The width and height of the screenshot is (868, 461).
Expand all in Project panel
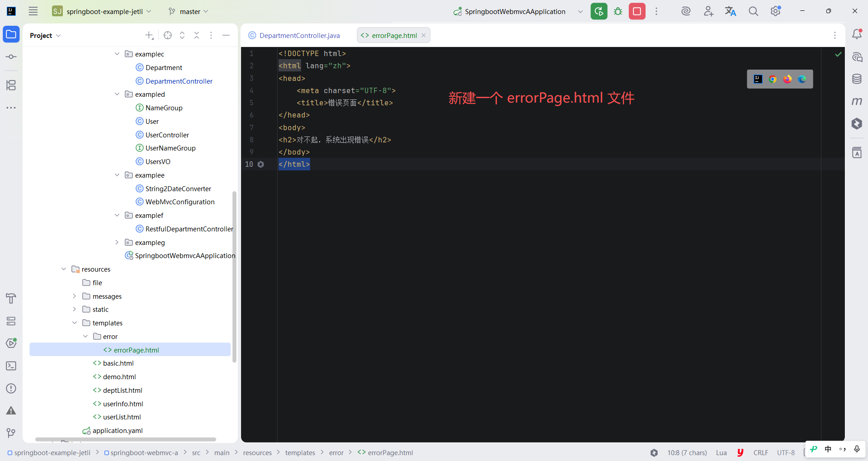[182, 35]
